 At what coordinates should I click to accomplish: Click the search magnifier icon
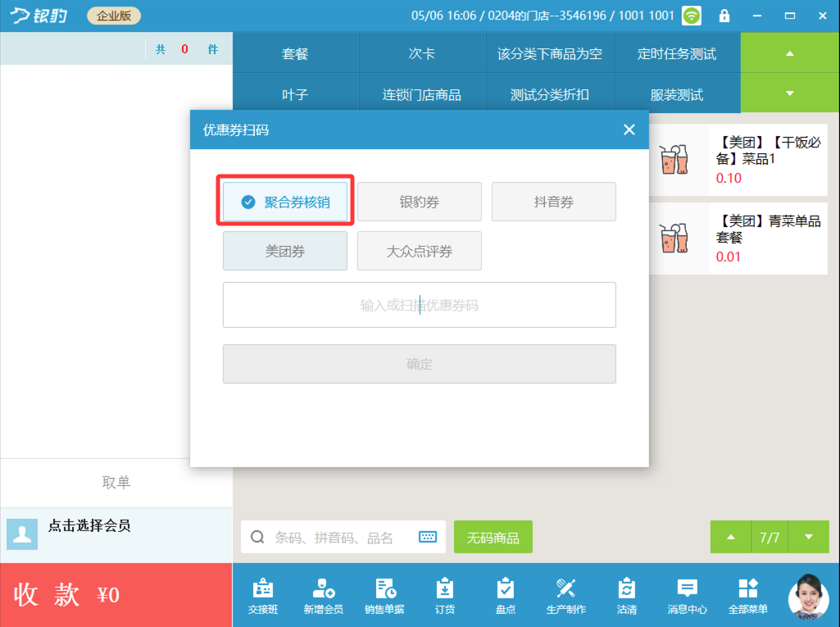pos(257,536)
